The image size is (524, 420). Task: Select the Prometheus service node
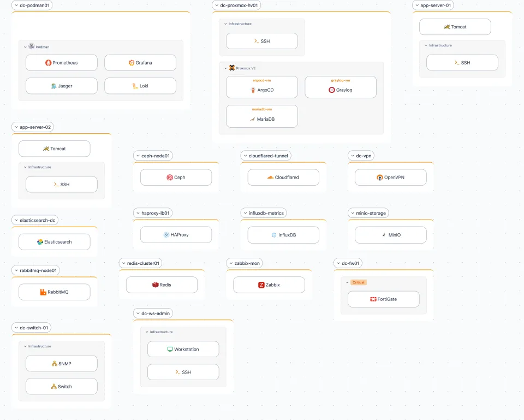click(x=62, y=62)
